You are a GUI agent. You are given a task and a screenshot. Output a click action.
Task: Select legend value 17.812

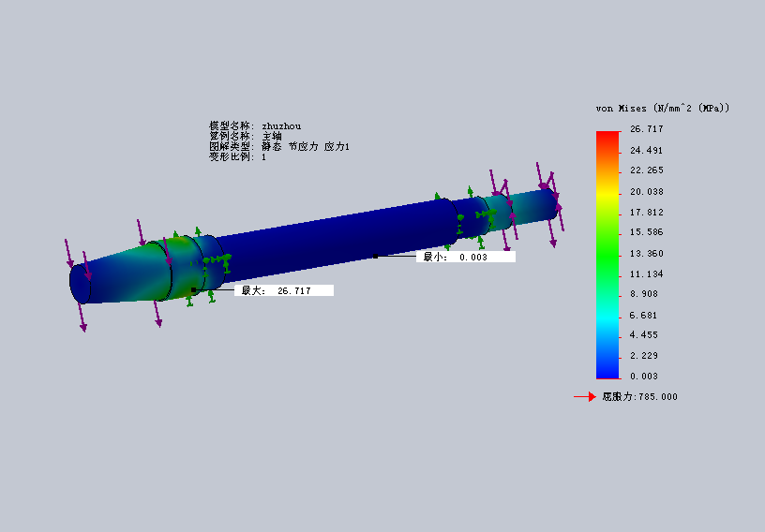coord(647,212)
